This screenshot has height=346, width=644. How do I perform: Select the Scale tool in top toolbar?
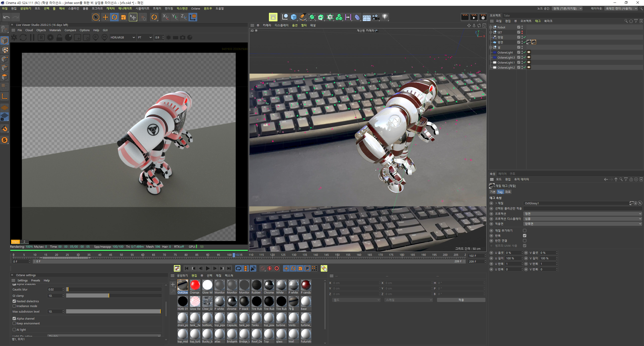pos(124,17)
